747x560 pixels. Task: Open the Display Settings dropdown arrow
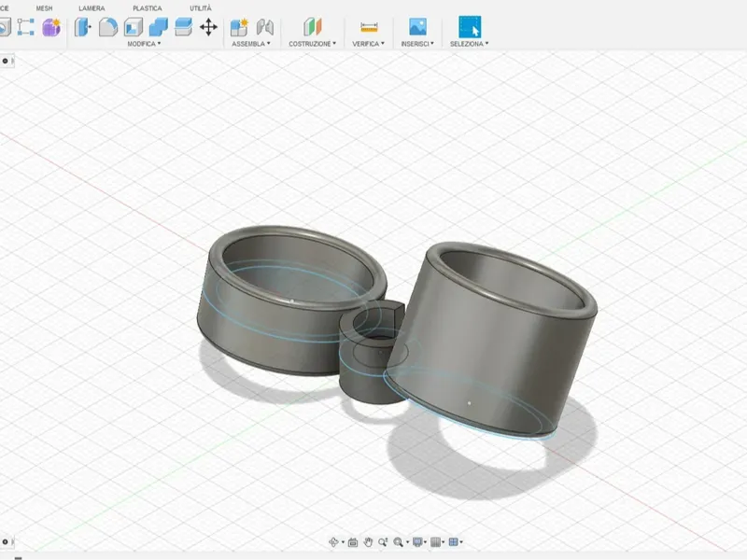point(425,542)
